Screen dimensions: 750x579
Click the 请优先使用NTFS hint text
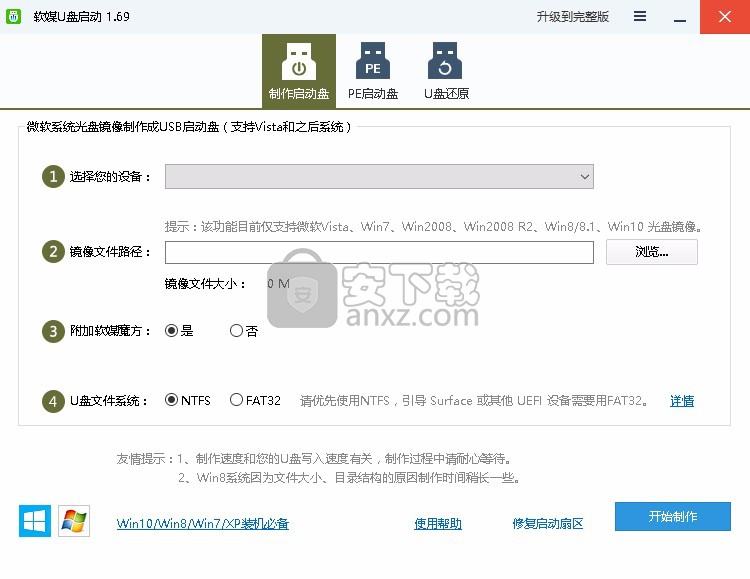(x=474, y=401)
